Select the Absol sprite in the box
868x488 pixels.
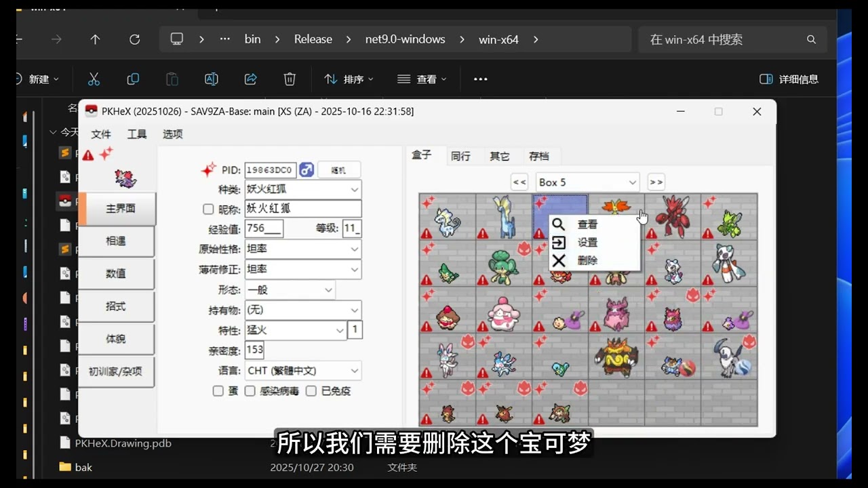tap(730, 357)
